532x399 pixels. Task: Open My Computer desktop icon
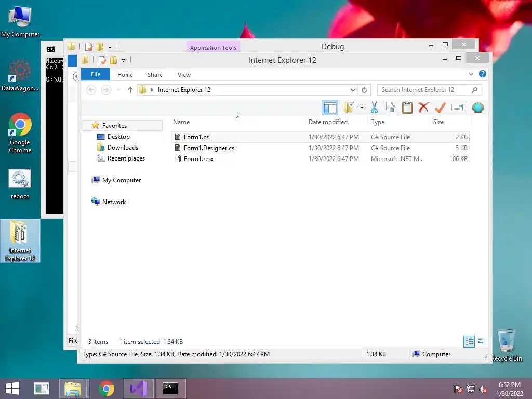click(x=20, y=22)
